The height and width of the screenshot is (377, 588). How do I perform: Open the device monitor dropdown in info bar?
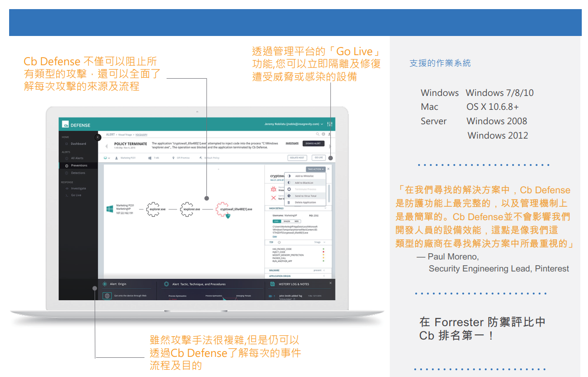point(107,158)
